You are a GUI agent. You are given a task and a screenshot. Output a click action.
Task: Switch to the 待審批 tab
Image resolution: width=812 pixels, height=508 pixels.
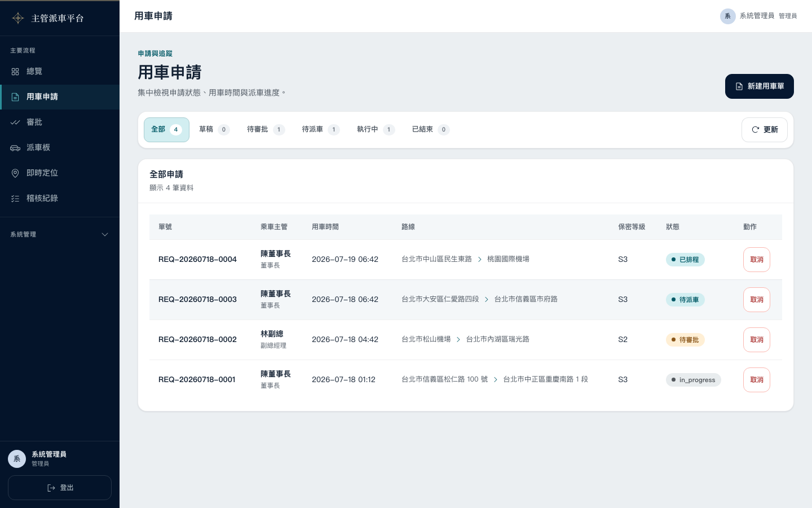point(266,130)
